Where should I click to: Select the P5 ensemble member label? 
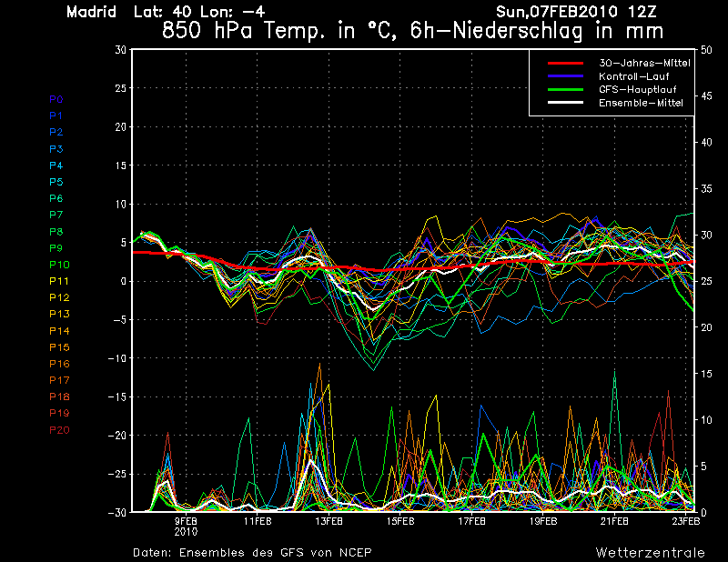tap(56, 182)
